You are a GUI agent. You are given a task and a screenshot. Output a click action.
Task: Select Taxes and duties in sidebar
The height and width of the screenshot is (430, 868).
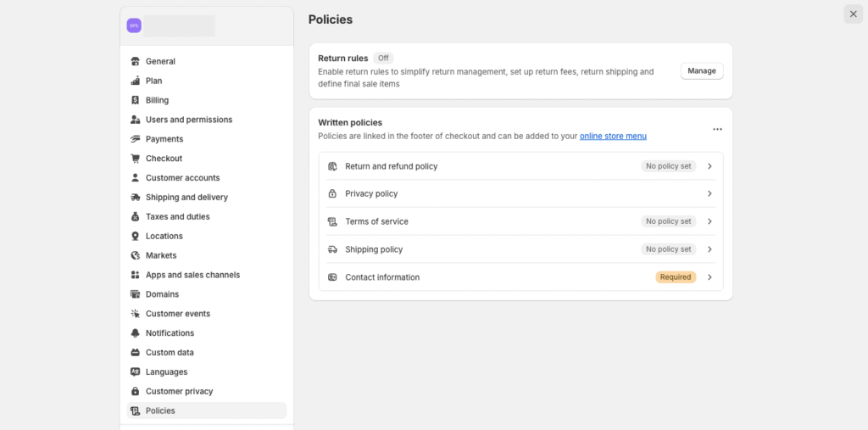click(177, 217)
